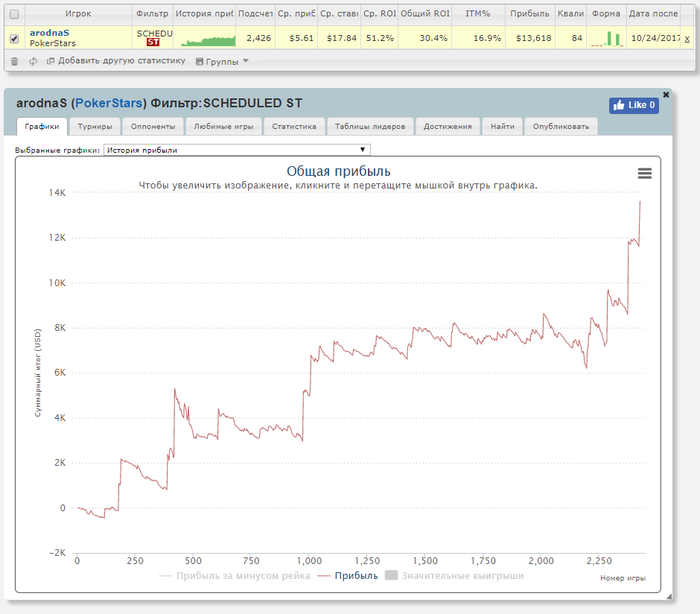Open the Любимые игры tab
This screenshot has width=700, height=614.
tap(223, 126)
